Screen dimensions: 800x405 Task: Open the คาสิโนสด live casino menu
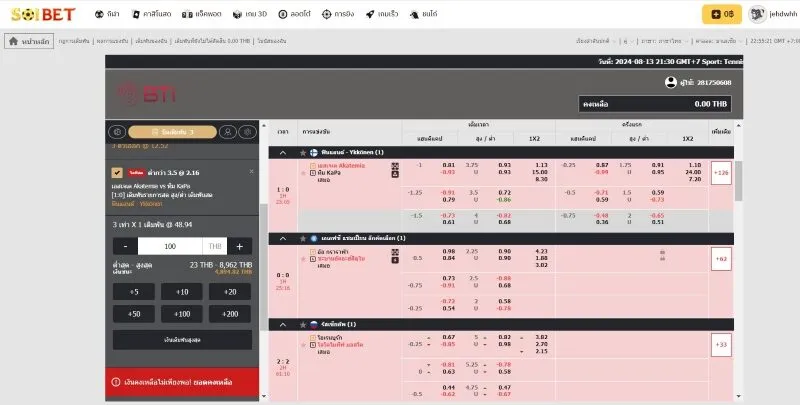(151, 14)
